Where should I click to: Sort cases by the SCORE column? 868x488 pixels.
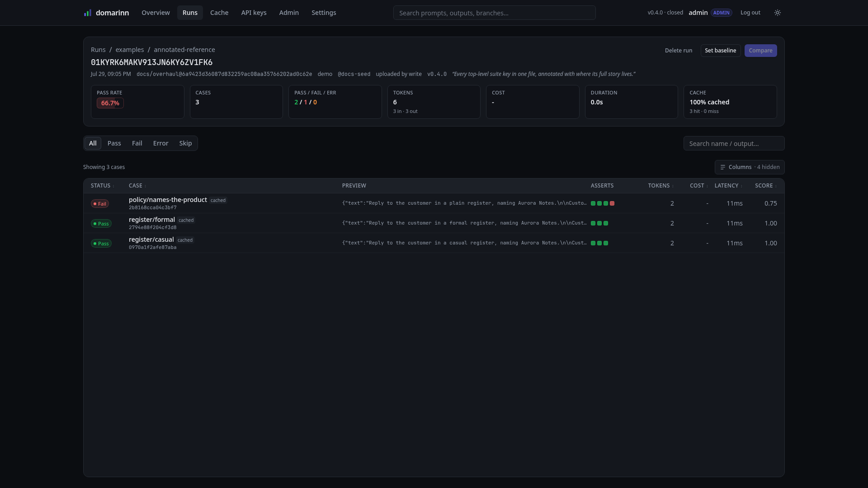pos(766,186)
